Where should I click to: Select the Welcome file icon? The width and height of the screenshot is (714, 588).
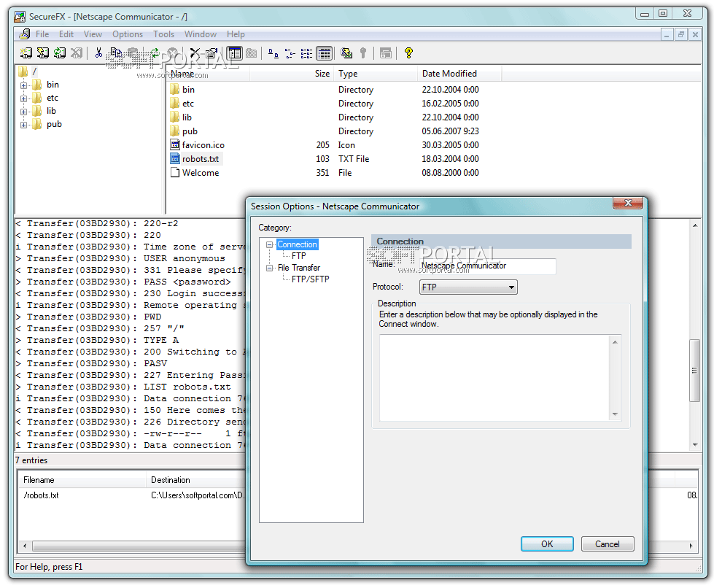coord(175,173)
